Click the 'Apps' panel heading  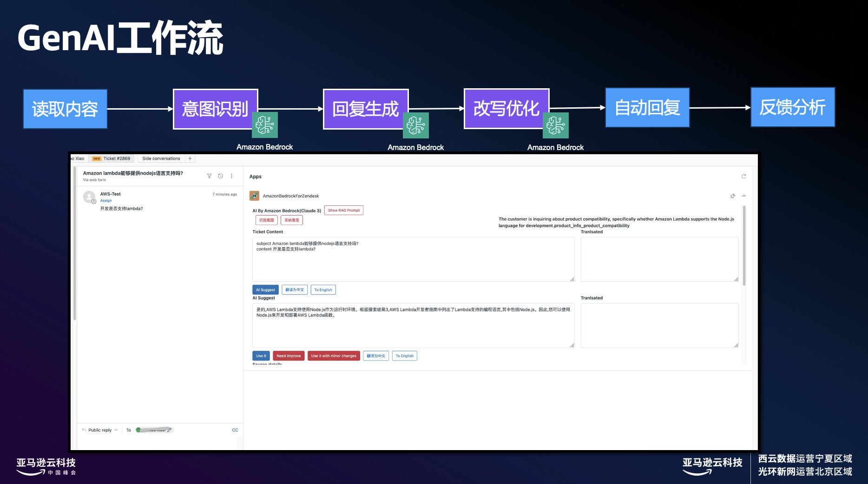click(255, 177)
